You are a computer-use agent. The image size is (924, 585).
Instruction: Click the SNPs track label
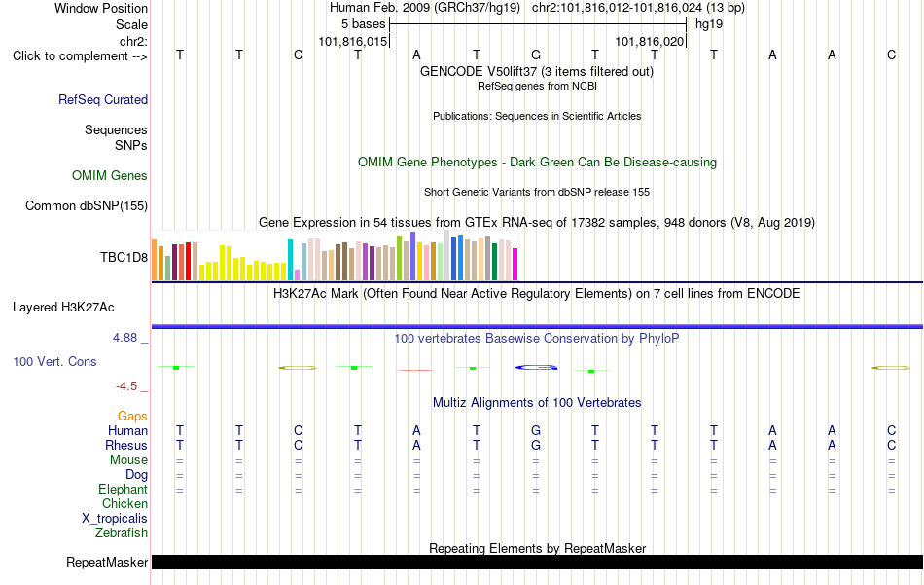pyautogui.click(x=131, y=145)
